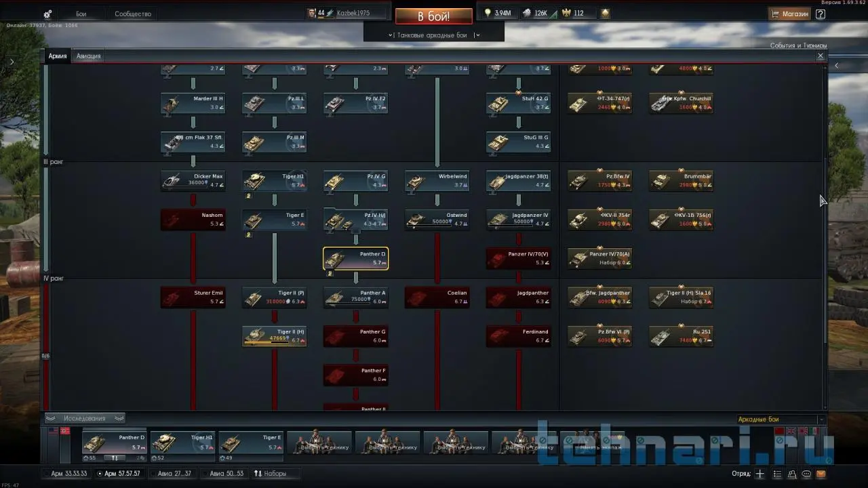868x488 pixels.
Task: Select the Dicker Max tank node
Action: [193, 180]
